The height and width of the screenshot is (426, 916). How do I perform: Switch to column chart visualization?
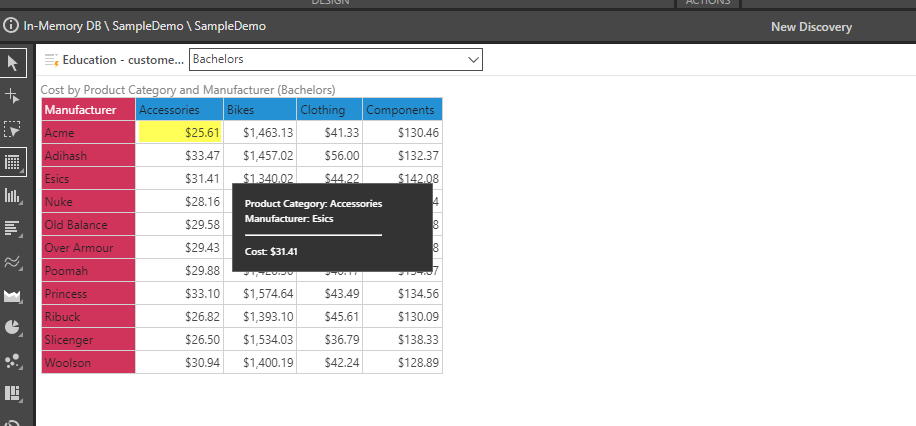pos(13,196)
